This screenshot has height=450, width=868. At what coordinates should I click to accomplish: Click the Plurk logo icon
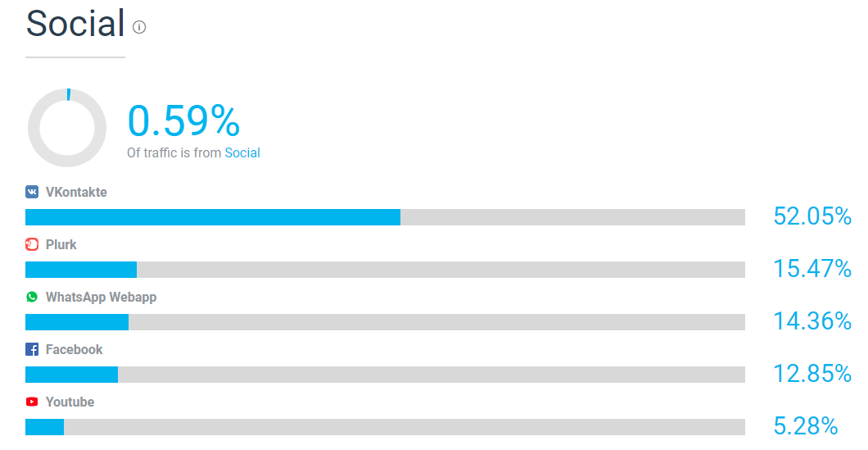pos(32,244)
